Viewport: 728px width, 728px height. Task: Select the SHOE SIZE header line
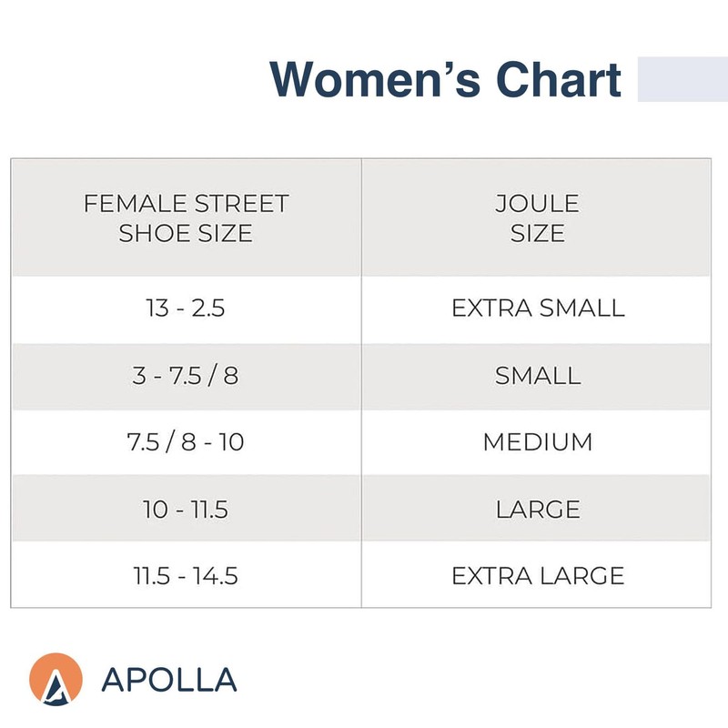tap(186, 233)
